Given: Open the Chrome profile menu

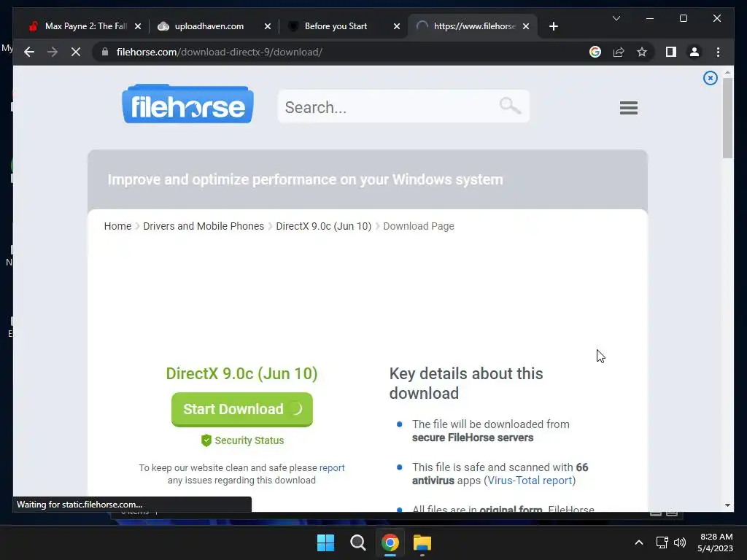Looking at the screenshot, I should [694, 52].
